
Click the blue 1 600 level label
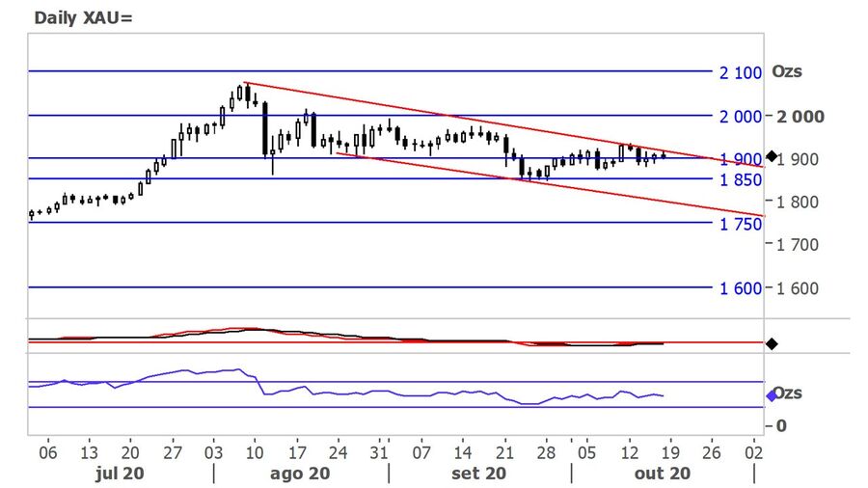741,288
